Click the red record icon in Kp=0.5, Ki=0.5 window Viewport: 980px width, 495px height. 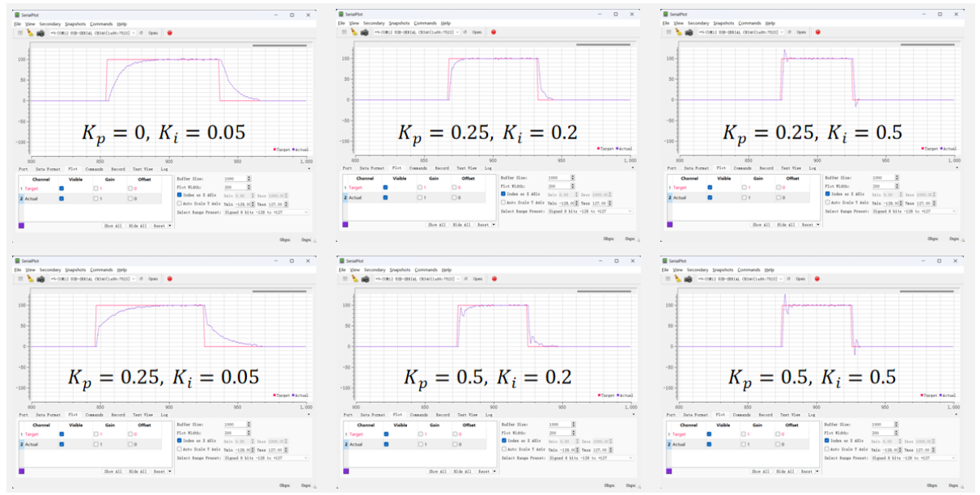817,278
